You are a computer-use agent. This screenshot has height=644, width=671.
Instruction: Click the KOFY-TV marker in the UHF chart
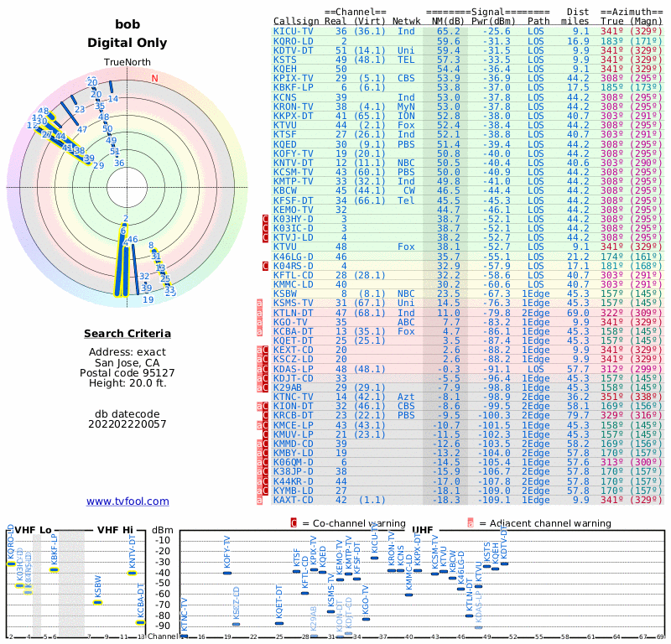coord(227,573)
